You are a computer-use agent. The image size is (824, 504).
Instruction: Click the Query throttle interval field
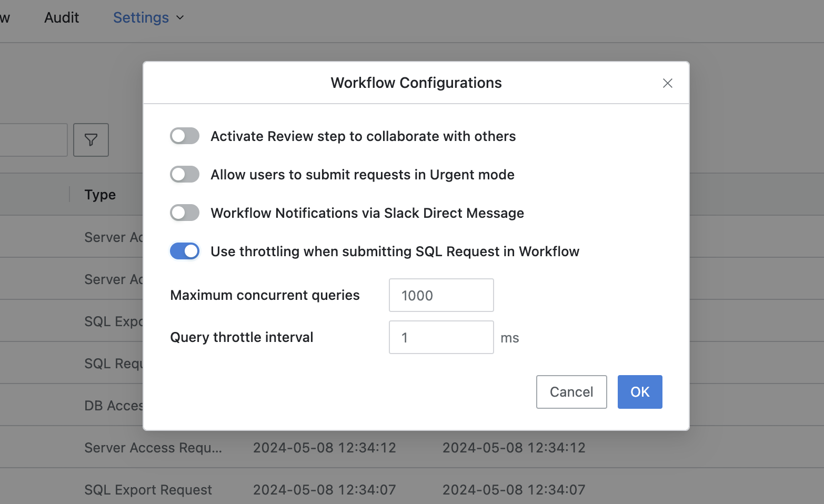pos(441,337)
